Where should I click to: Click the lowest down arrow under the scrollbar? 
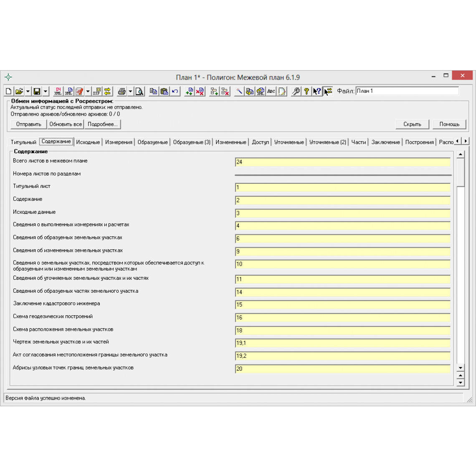pyautogui.click(x=461, y=382)
